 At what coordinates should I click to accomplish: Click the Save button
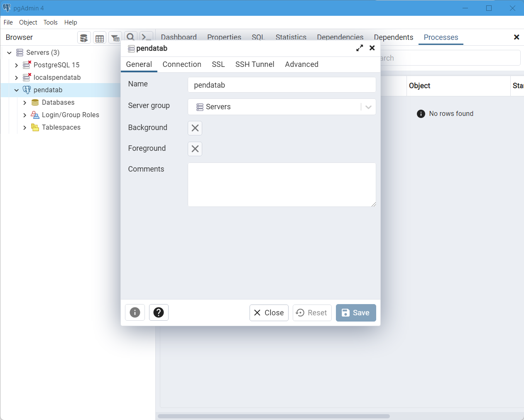coord(356,312)
